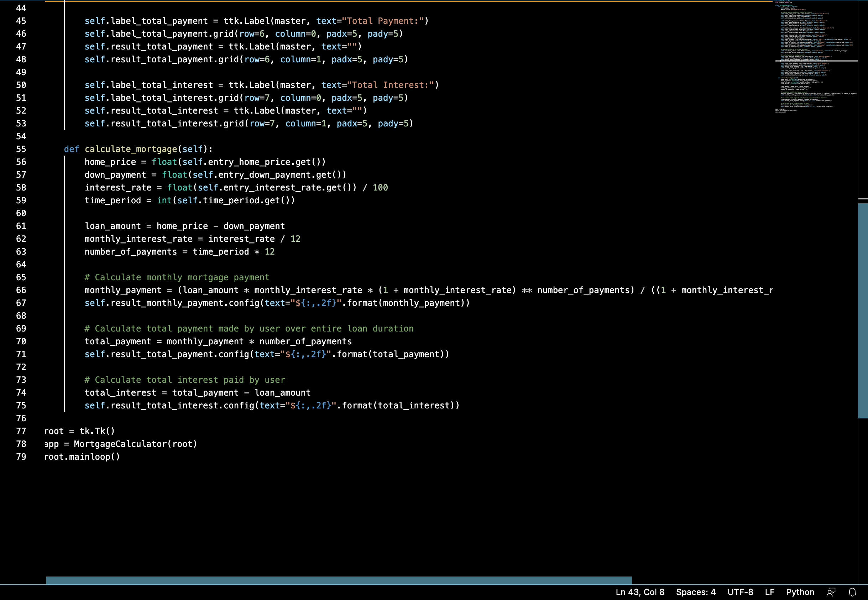
Task: Select line number 55 in the gutter
Action: point(21,149)
